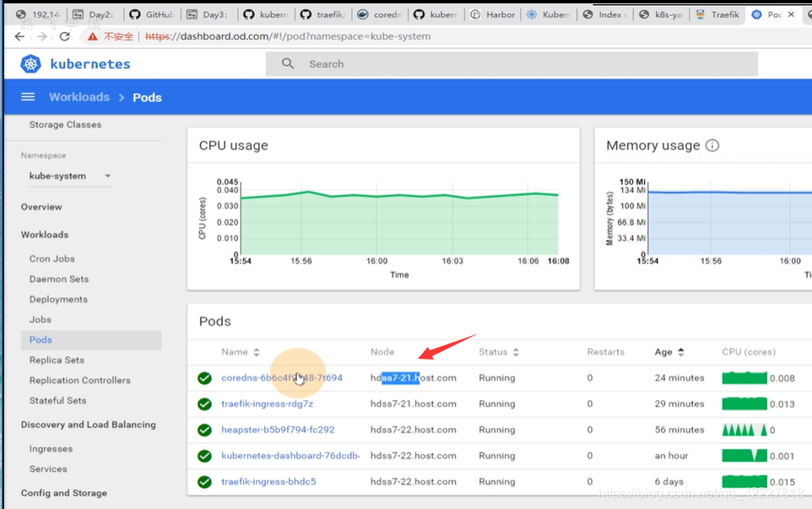Open Workloads in the sidebar
This screenshot has width=812, height=509.
(x=45, y=235)
